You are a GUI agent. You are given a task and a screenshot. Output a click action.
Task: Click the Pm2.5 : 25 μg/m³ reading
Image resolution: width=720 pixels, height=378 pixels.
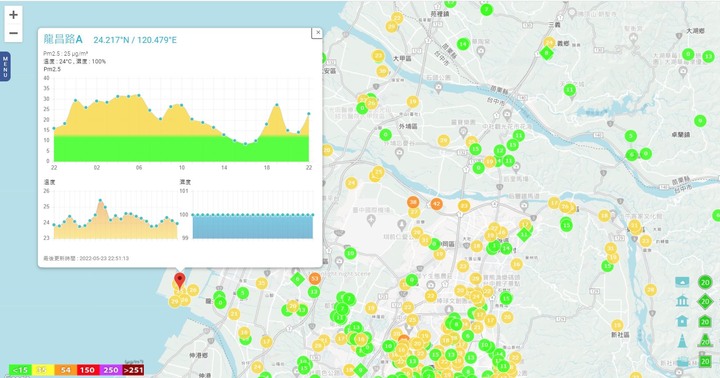(x=66, y=54)
